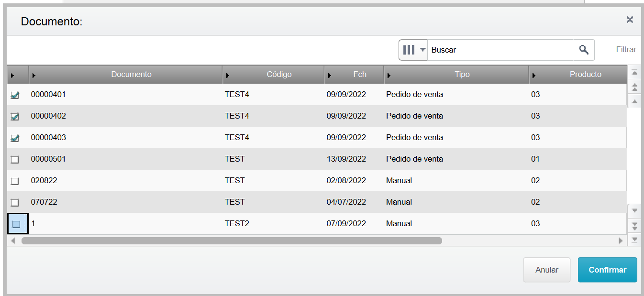
Task: Click product 02 in row 070722
Action: coord(535,202)
